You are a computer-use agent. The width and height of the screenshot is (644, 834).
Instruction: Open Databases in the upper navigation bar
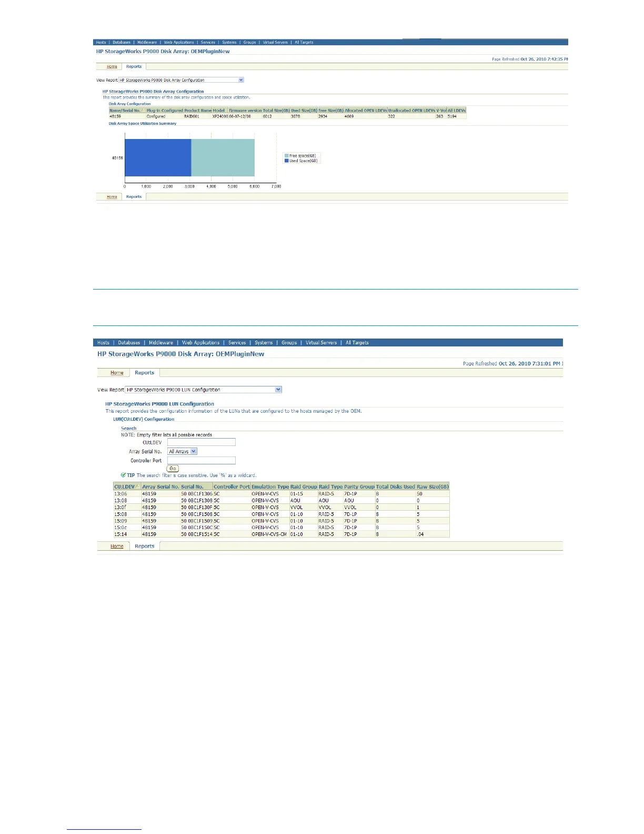tap(122, 42)
